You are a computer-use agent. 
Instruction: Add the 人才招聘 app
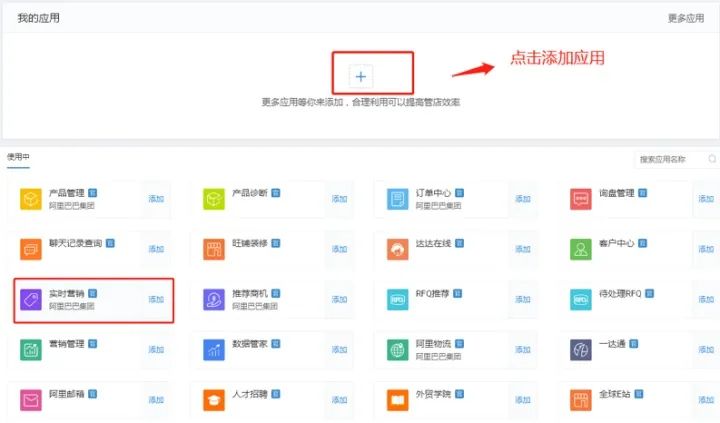[x=339, y=400]
